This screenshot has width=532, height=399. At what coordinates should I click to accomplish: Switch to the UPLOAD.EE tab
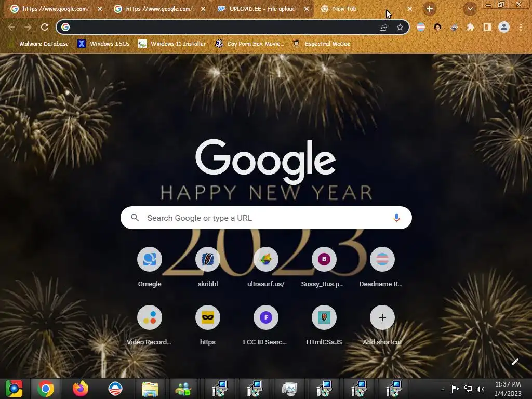tap(262, 9)
